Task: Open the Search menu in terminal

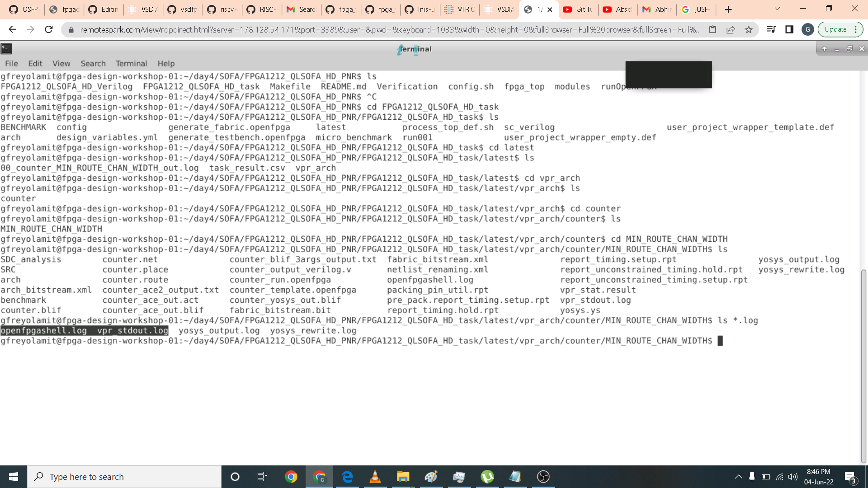Action: point(93,64)
